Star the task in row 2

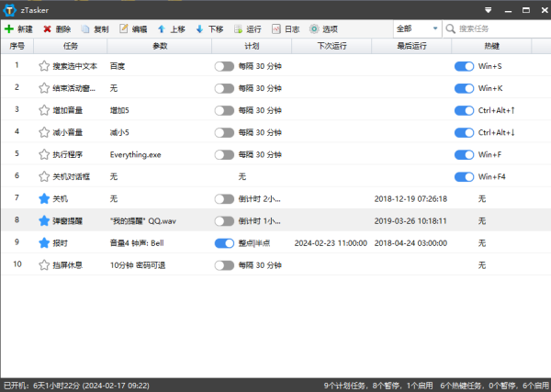tap(44, 88)
